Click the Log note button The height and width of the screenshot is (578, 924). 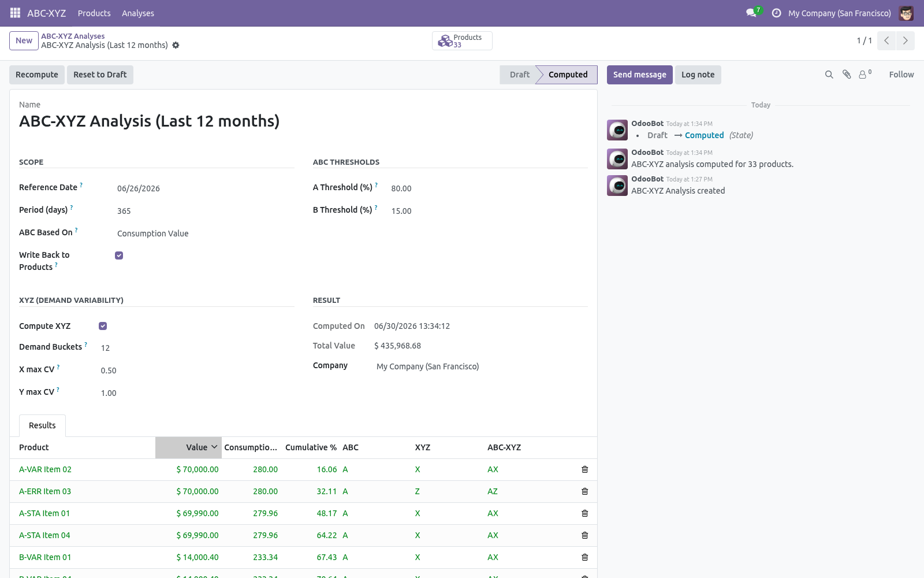point(698,75)
